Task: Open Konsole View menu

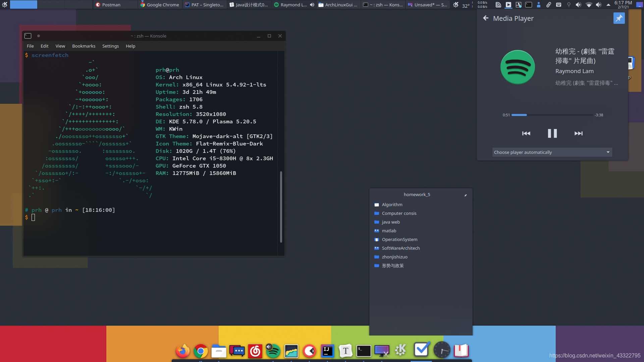Action: point(60,46)
